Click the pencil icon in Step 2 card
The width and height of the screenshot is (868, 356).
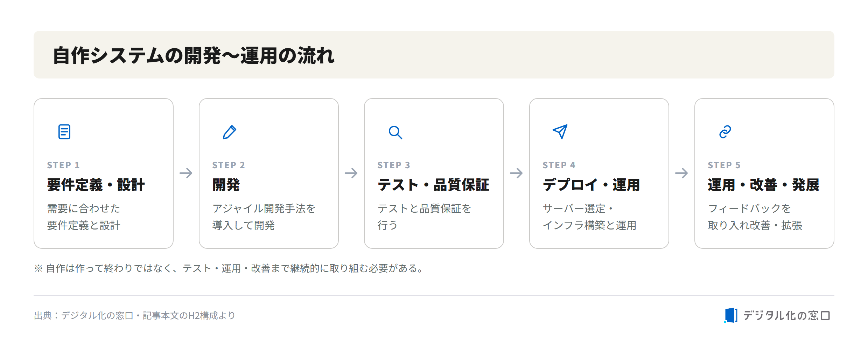point(230,132)
